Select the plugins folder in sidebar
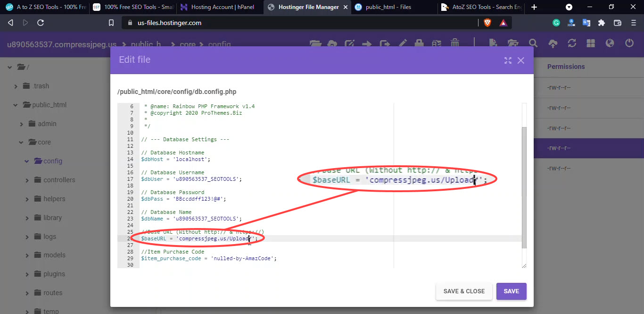This screenshot has height=314, width=644. pyautogui.click(x=54, y=274)
